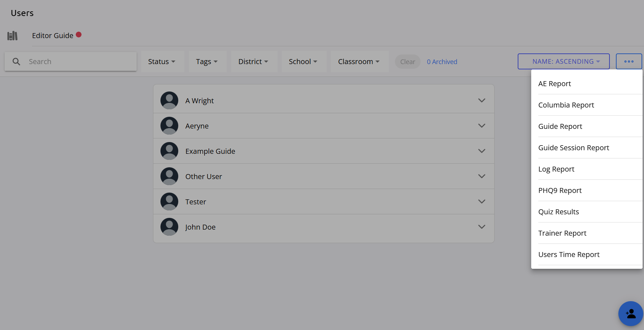
Task: Click the Tester avatar icon
Action: [x=169, y=201]
